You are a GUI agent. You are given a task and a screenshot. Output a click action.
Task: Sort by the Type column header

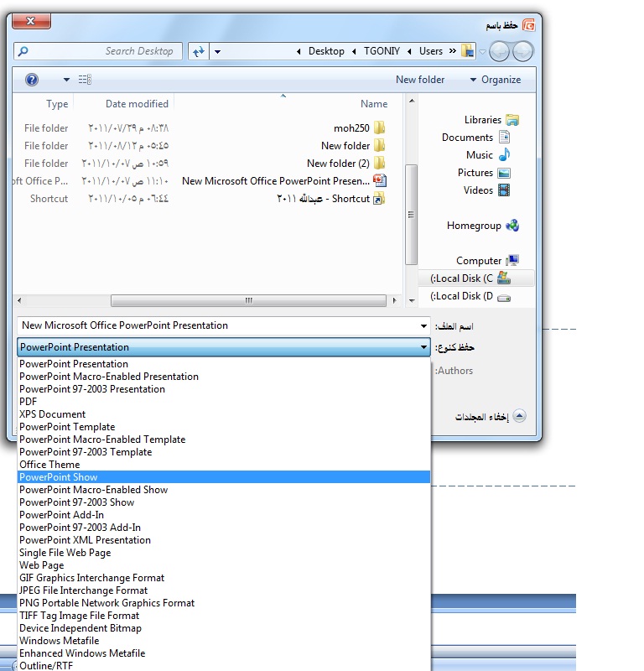57,104
